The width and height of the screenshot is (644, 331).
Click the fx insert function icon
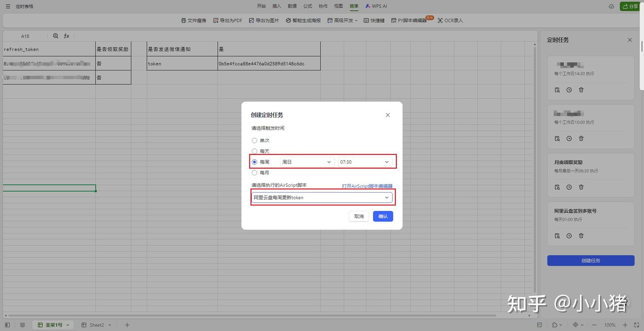pyautogui.click(x=67, y=36)
